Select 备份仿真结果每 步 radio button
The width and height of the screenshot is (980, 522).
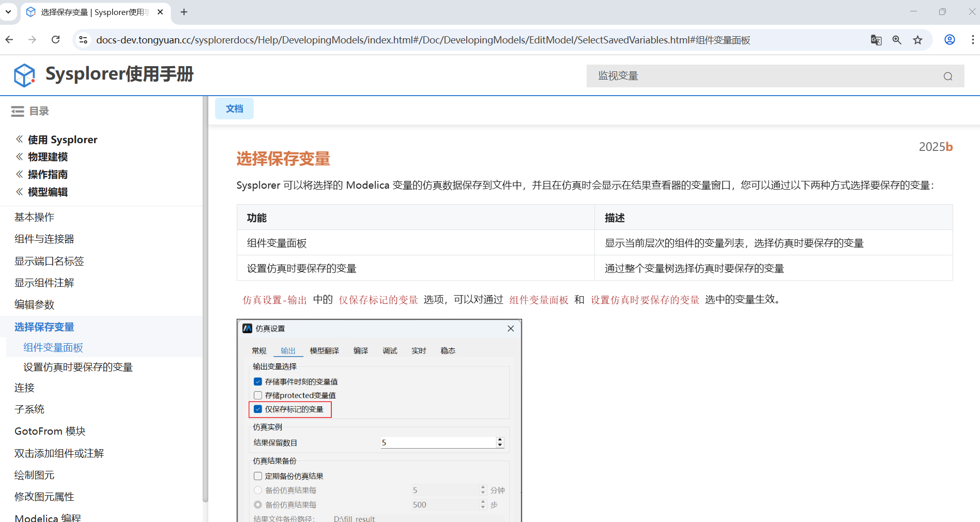pyautogui.click(x=258, y=504)
